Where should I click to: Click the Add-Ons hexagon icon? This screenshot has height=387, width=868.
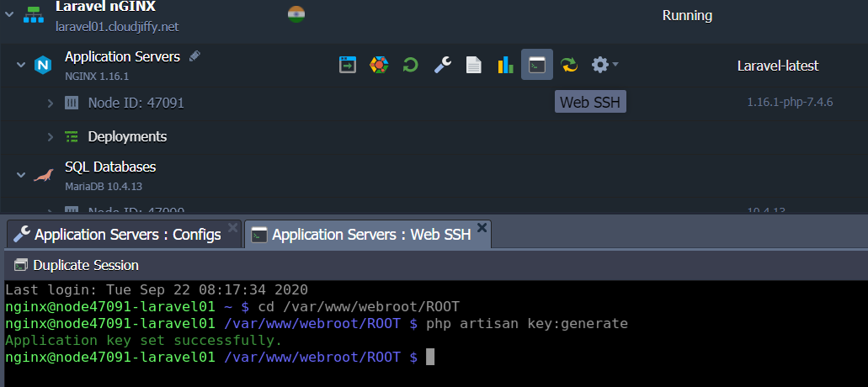pos(379,65)
